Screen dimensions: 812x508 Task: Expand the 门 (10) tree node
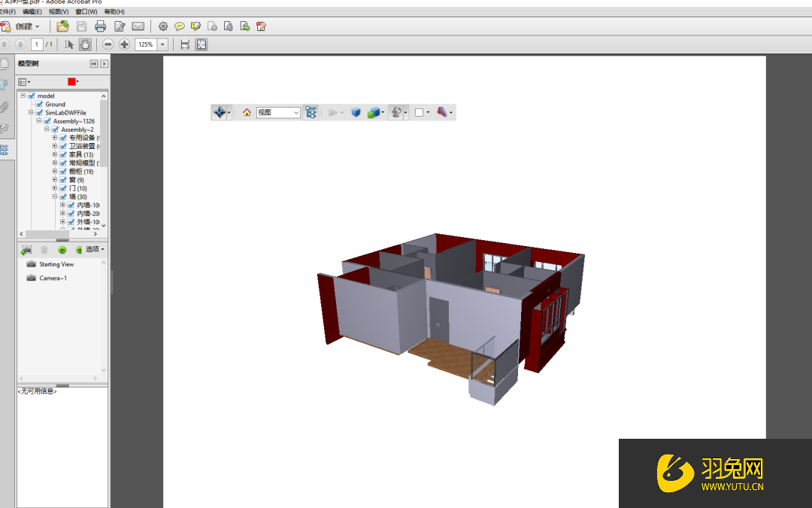[55, 188]
